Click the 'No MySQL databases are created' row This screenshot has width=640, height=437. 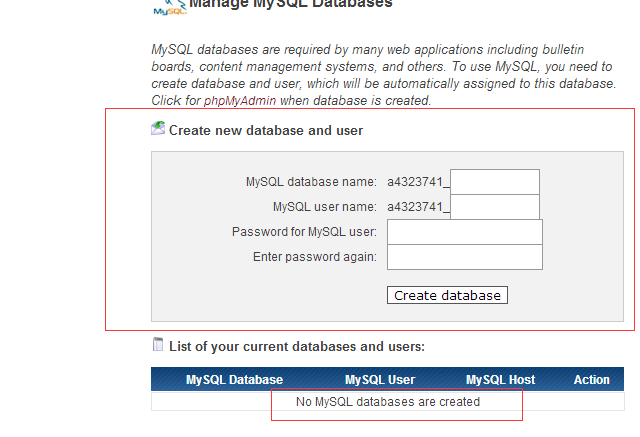pyautogui.click(x=388, y=402)
